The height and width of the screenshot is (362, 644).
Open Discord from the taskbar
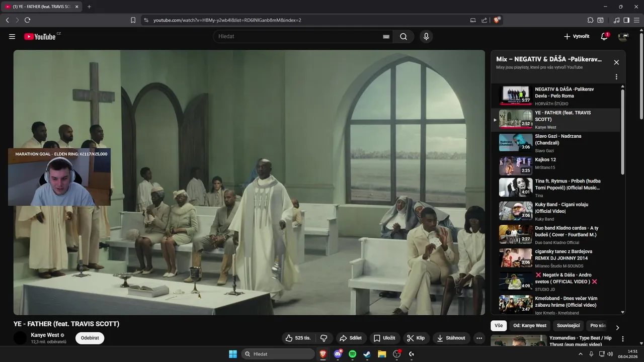pos(338,354)
